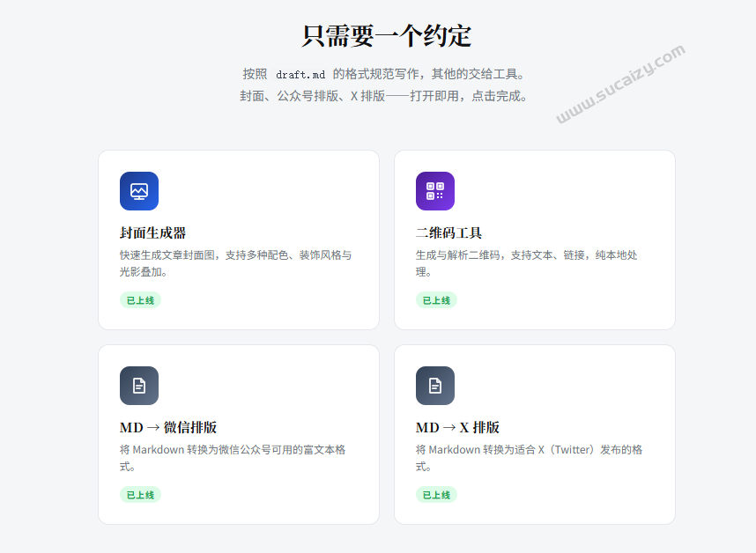Click the purple QR code tool icon

435,191
